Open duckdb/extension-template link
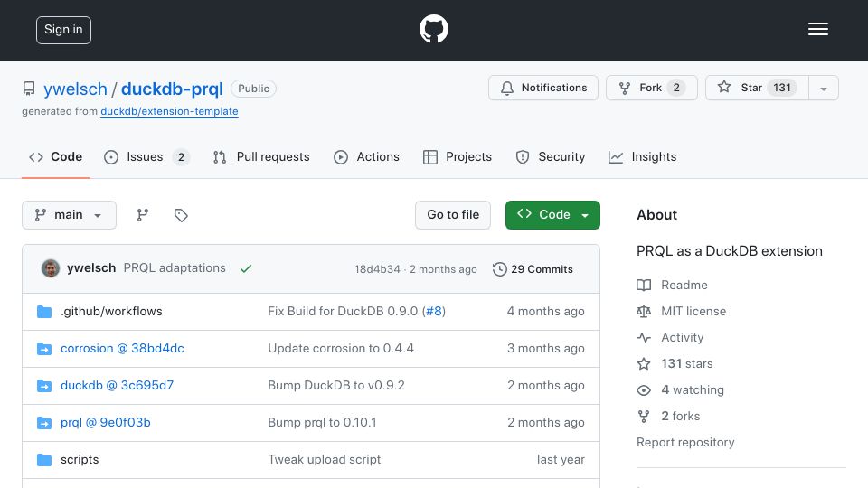 point(169,111)
